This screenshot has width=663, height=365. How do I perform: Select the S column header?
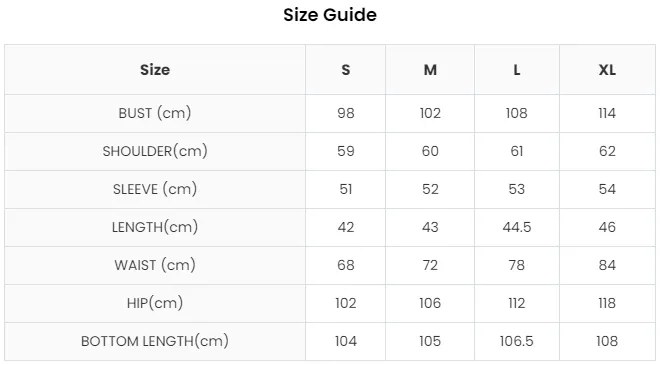pos(345,70)
